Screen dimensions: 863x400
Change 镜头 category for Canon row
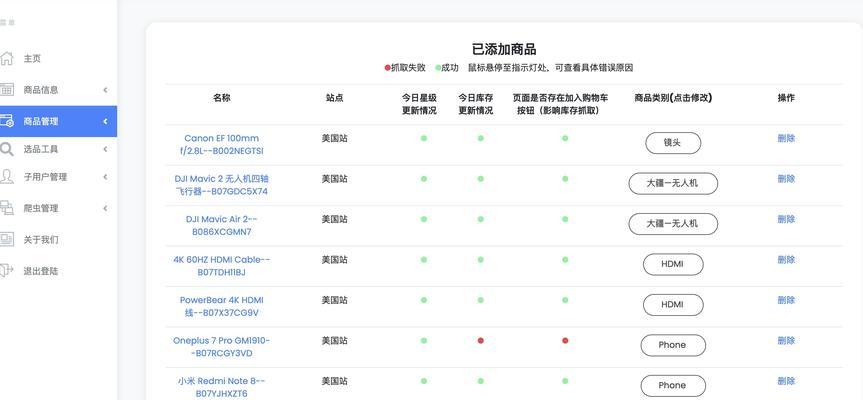tap(673, 143)
